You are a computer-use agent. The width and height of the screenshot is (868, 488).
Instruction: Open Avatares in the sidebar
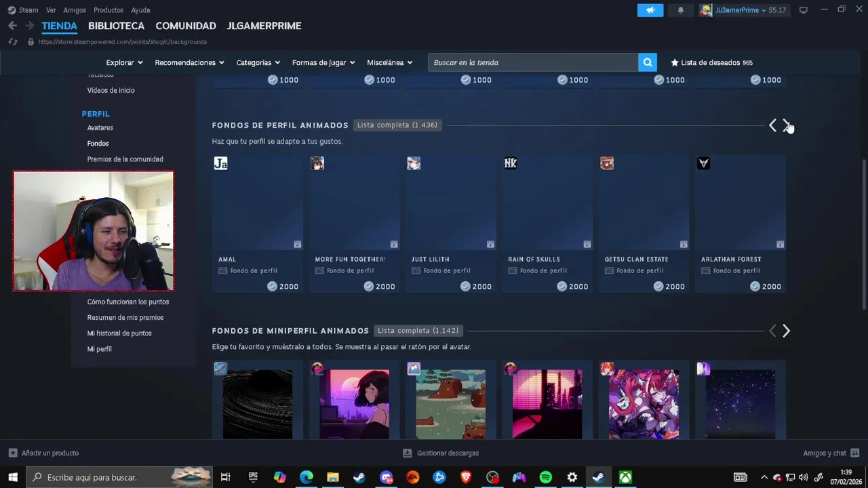point(100,127)
